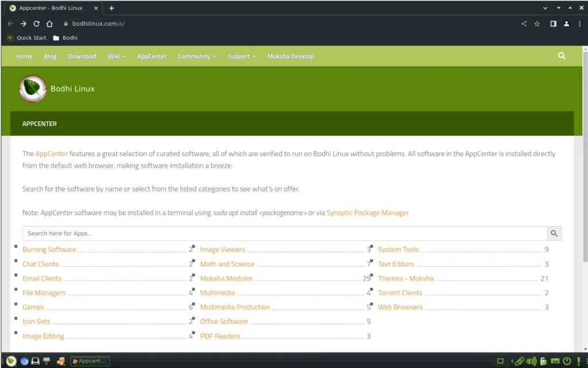Viewport: 588px width, 368px height.
Task: Click the paperclip icon in the system tray
Action: tap(519, 361)
